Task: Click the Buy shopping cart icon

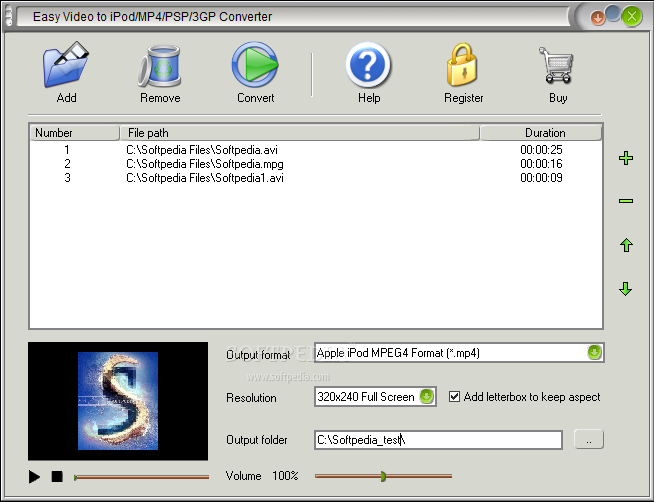Action: [556, 65]
